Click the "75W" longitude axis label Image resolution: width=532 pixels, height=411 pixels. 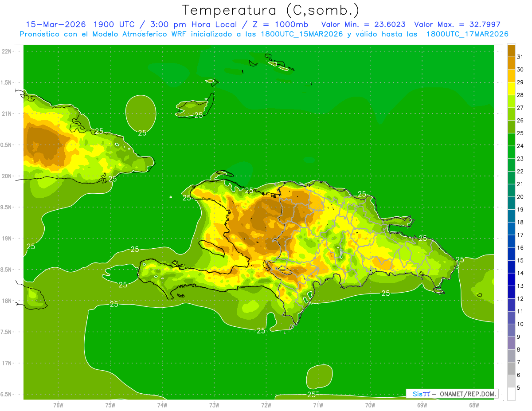point(110,405)
